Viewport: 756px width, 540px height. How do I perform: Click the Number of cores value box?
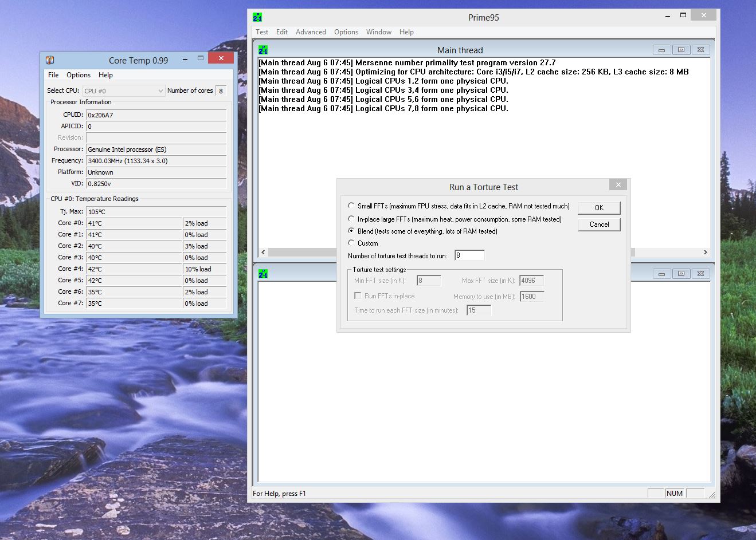[221, 90]
